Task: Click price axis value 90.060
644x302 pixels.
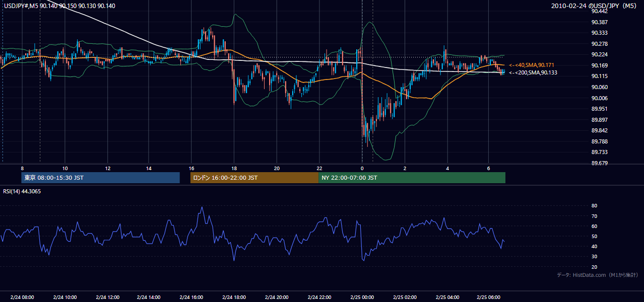Action: pos(600,87)
